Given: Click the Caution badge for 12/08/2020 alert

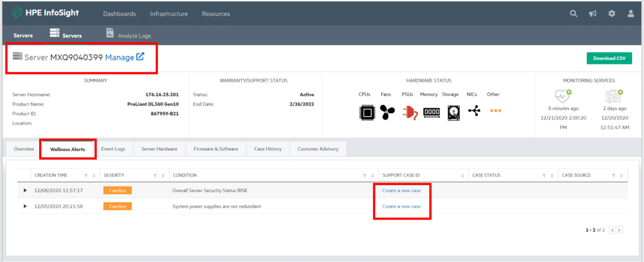Looking at the screenshot, I should [117, 190].
